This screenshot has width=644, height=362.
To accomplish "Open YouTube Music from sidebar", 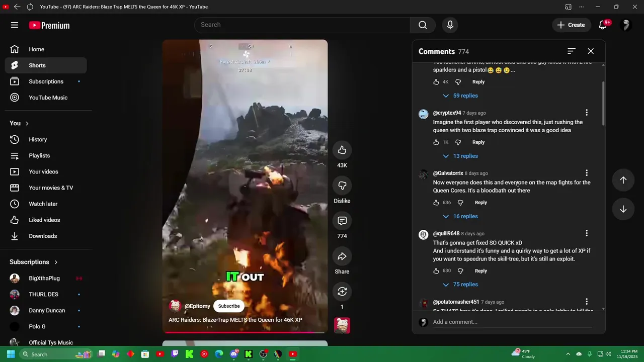I will point(46,98).
